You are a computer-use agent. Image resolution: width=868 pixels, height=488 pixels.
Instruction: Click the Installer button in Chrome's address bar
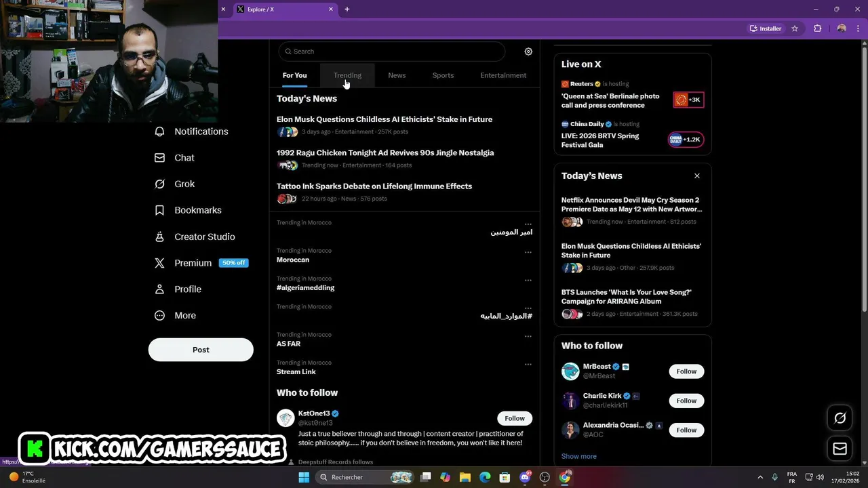(766, 28)
